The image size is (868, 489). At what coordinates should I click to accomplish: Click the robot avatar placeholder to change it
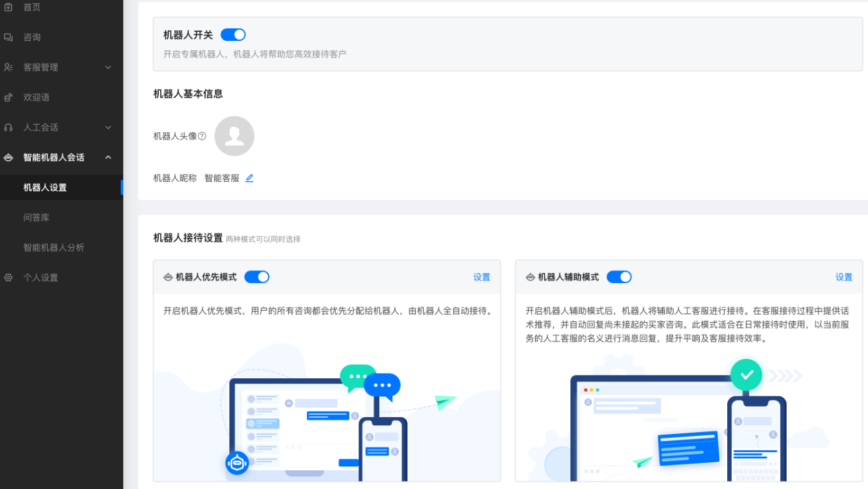point(234,135)
